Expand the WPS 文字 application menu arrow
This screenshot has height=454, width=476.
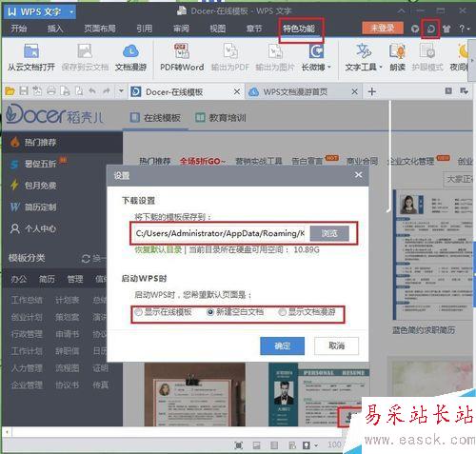click(x=71, y=12)
